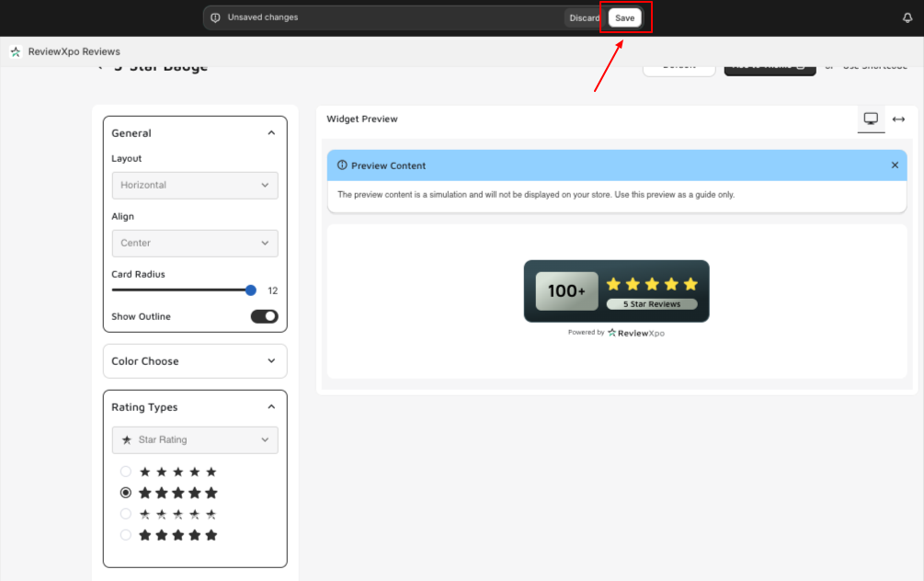Click the Unsaved changes info icon

[x=216, y=17]
